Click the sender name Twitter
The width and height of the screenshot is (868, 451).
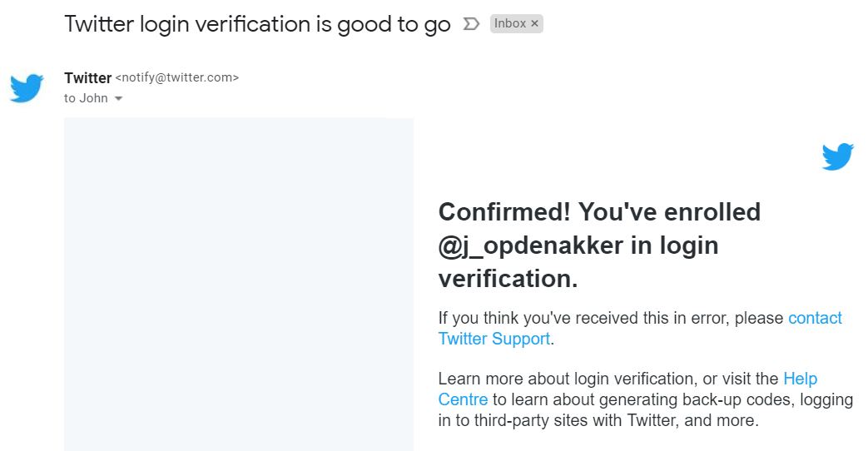click(88, 78)
